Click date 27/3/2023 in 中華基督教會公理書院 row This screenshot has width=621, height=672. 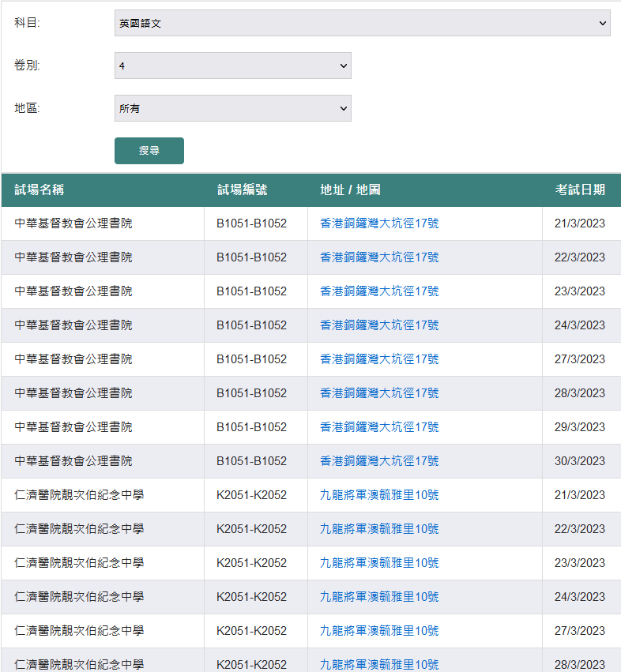579,359
